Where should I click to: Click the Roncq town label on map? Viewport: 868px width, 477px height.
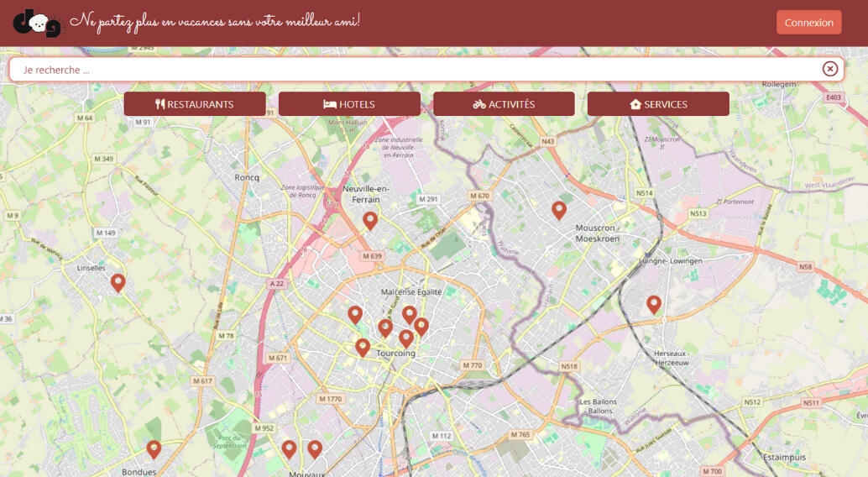point(247,177)
